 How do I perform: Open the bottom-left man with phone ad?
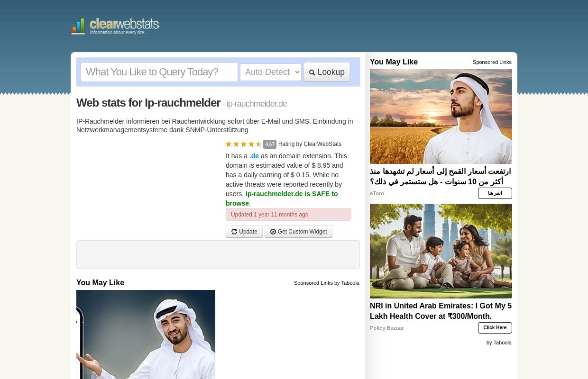(146, 334)
